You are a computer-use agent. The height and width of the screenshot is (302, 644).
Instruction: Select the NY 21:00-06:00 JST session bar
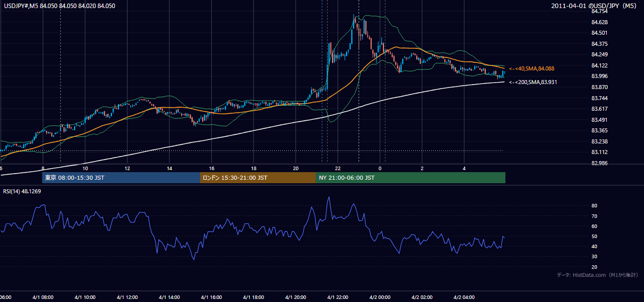pyautogui.click(x=410, y=178)
